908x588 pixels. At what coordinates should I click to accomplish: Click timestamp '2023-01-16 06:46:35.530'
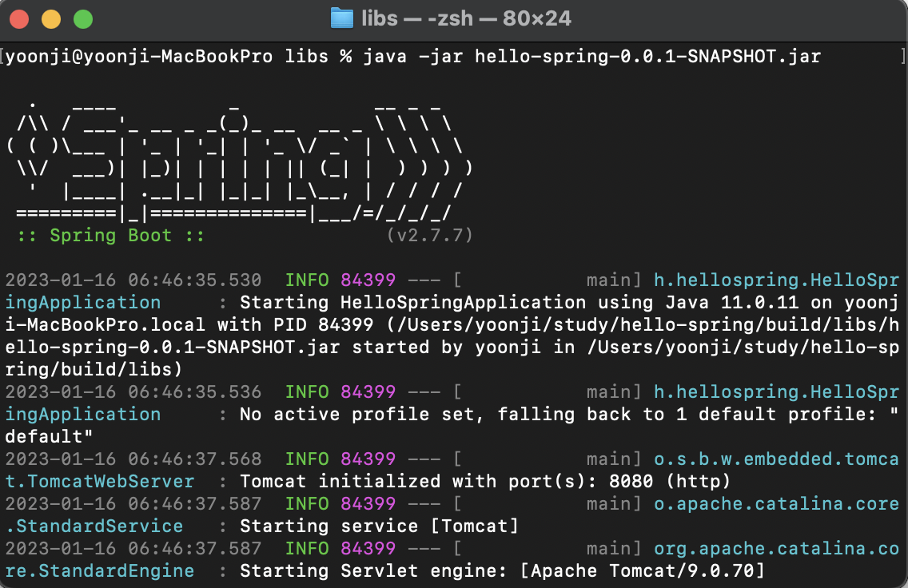[133, 280]
